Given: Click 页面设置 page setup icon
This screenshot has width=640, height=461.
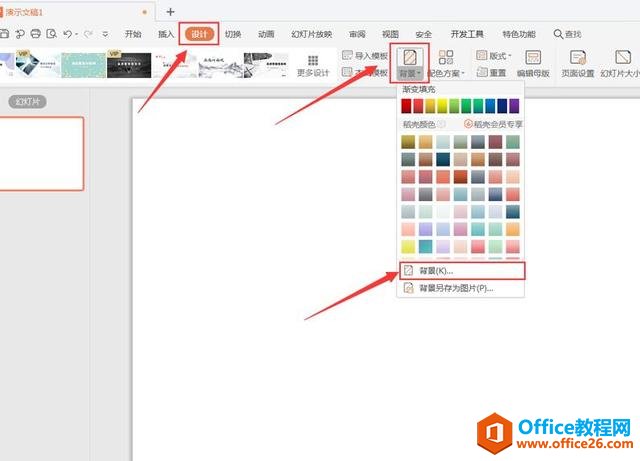Looking at the screenshot, I should (x=577, y=57).
